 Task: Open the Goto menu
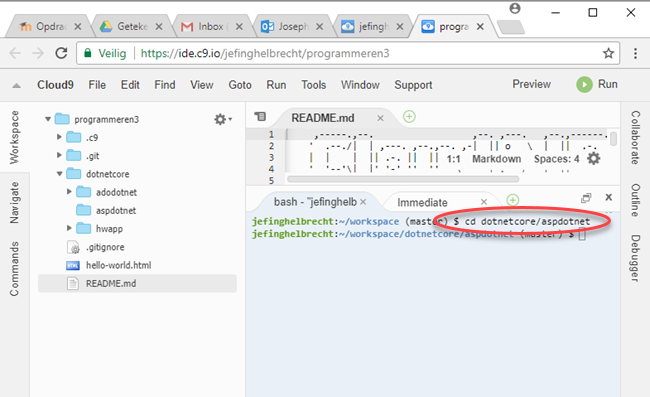pyautogui.click(x=240, y=85)
